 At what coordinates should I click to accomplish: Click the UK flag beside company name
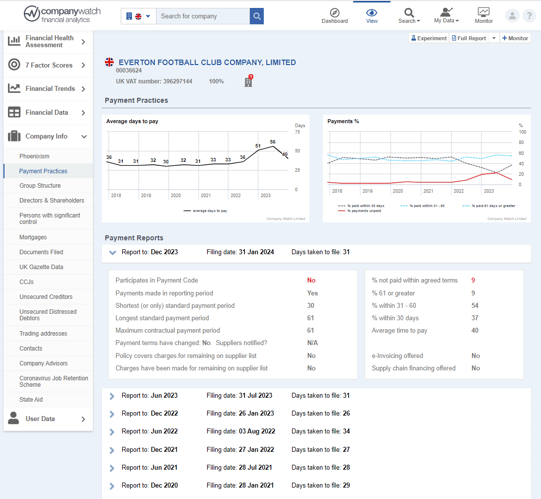[x=109, y=62]
